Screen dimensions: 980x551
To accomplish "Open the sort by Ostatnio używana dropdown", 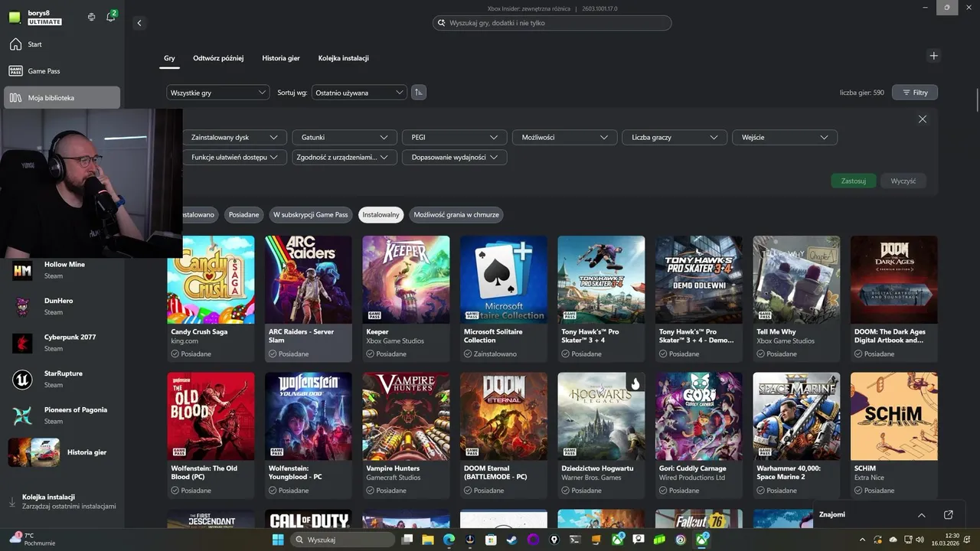I will click(359, 93).
